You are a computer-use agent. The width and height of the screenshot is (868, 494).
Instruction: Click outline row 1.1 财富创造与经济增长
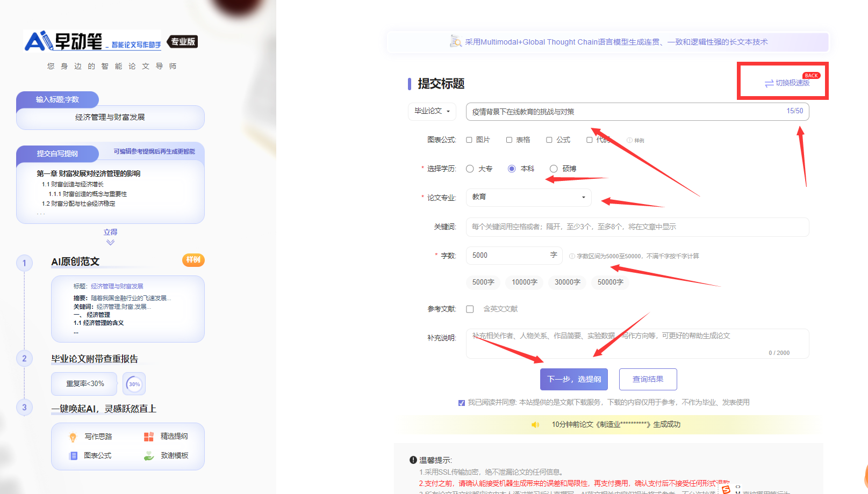(73, 184)
